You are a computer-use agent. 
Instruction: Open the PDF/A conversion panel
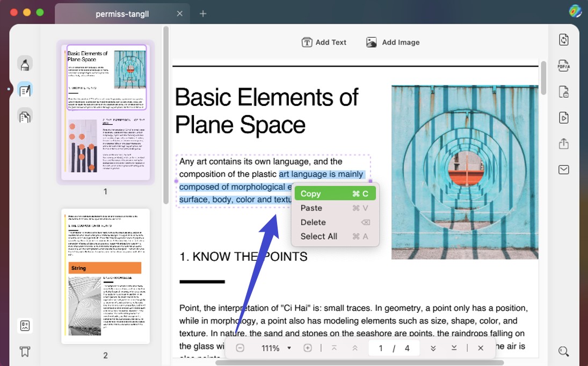pyautogui.click(x=563, y=66)
